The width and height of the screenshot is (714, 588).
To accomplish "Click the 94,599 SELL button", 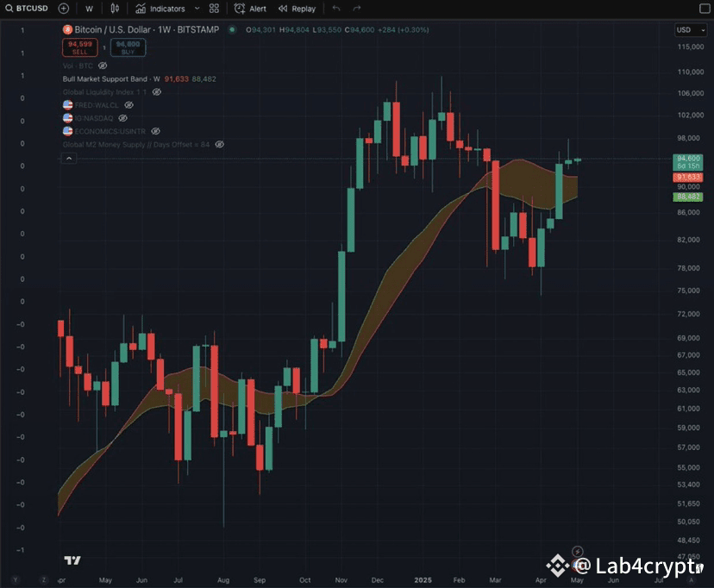I will click(x=79, y=47).
